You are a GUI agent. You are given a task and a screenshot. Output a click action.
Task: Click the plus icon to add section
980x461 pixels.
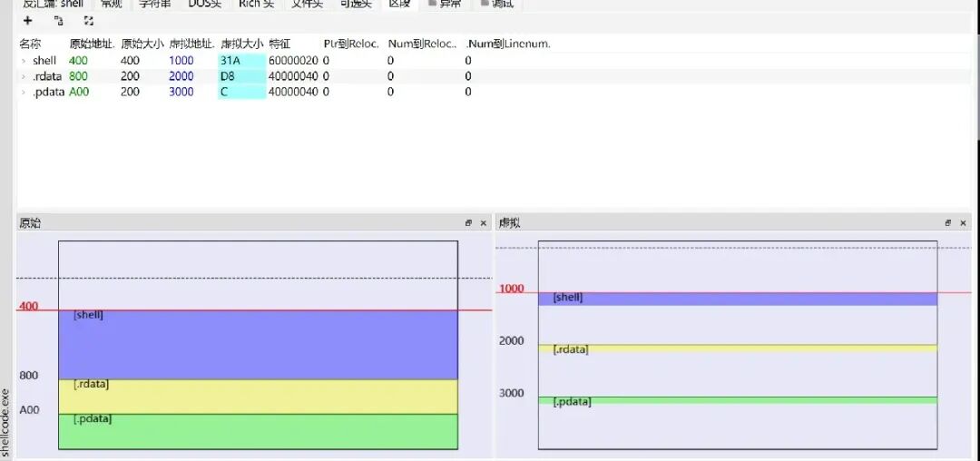click(x=27, y=21)
